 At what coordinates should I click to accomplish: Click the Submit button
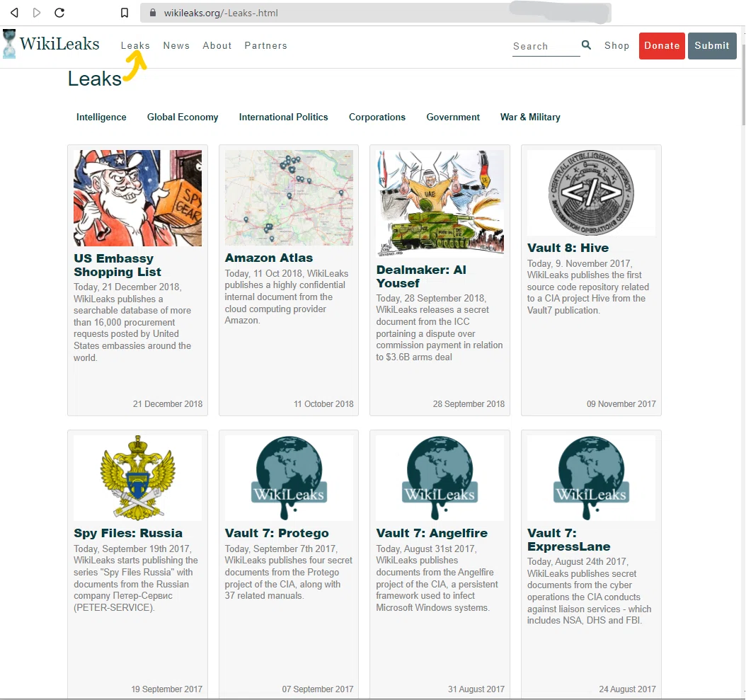coord(712,46)
